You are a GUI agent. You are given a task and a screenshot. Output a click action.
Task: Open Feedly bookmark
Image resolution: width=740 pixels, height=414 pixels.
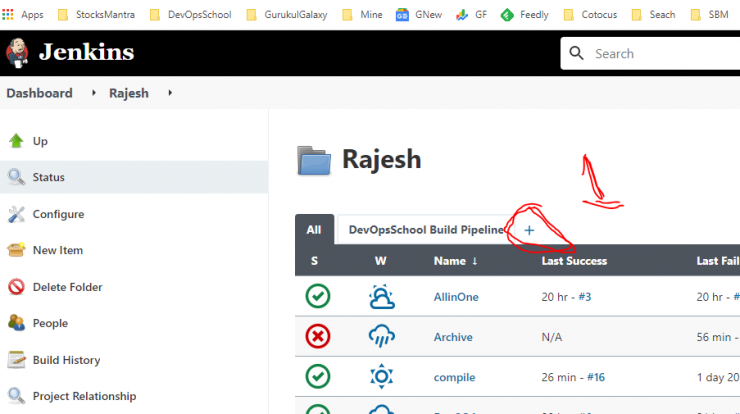[525, 15]
